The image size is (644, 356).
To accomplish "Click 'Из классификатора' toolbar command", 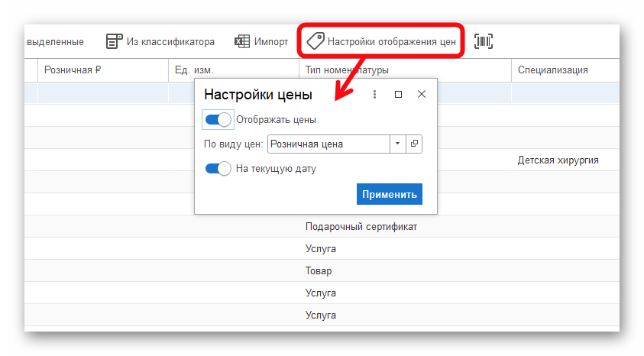I will (170, 41).
